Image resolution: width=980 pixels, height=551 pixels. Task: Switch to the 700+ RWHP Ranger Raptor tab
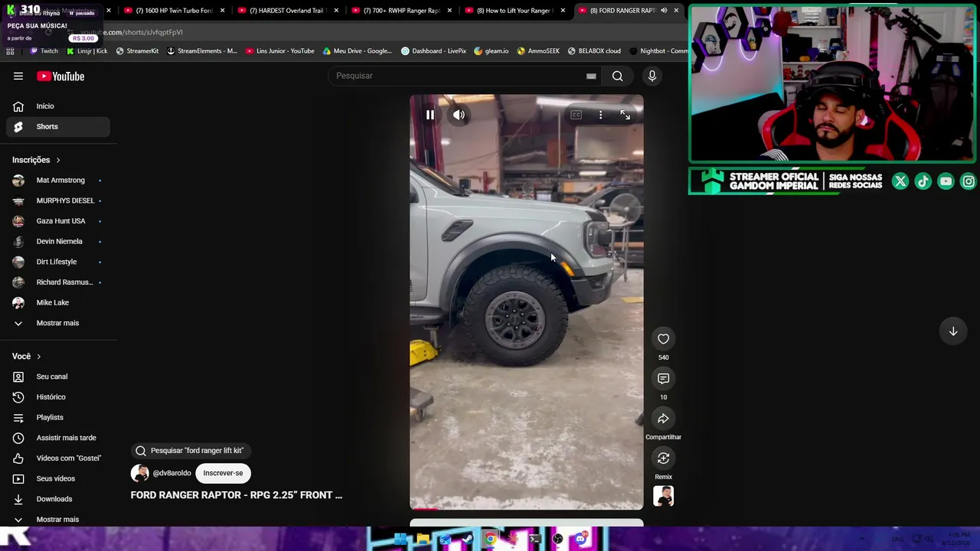click(401, 11)
